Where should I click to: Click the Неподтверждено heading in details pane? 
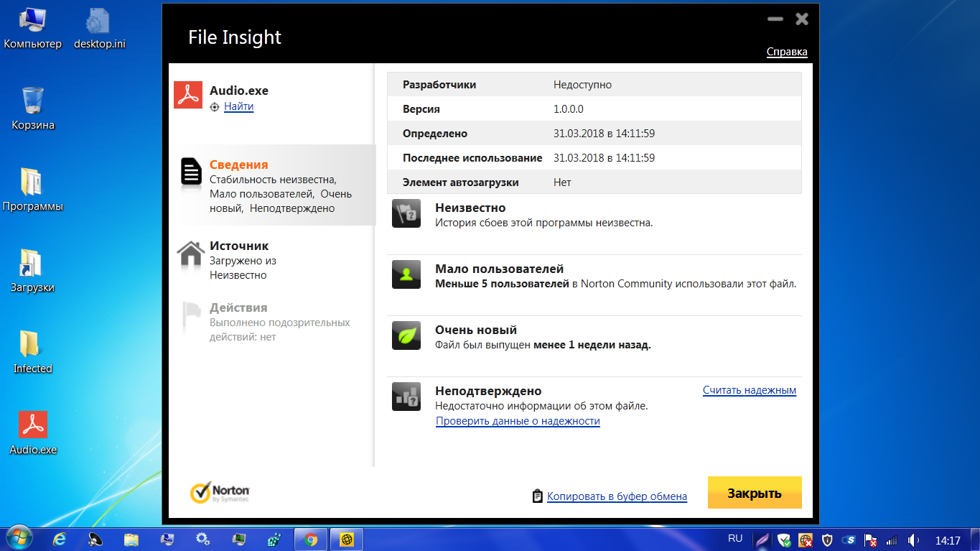tap(488, 391)
